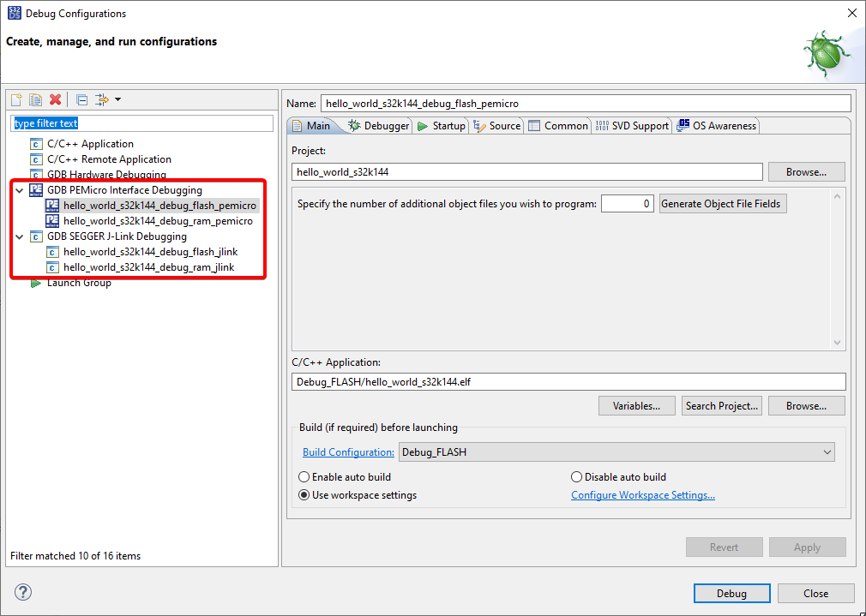Open help via the question mark icon
This screenshot has height=616, width=866.
[22, 592]
